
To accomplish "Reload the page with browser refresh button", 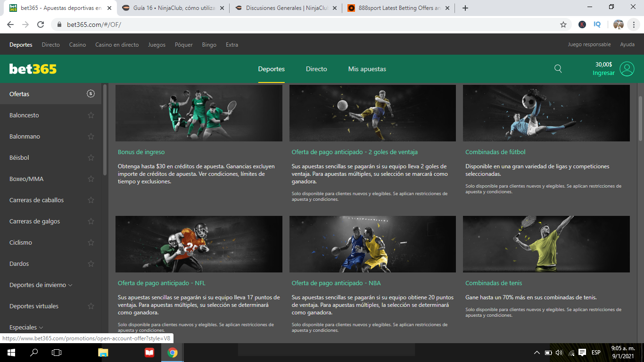I will (41, 25).
